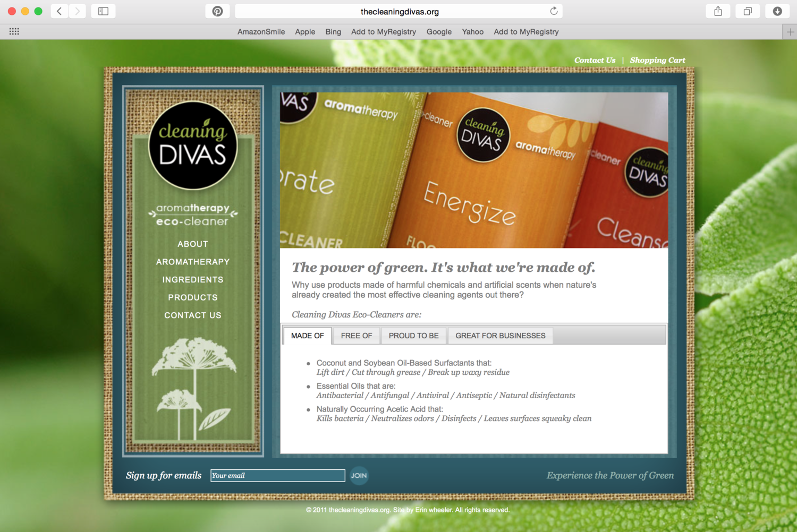The image size is (797, 532).
Task: Click the product bottles banner image
Action: tap(474, 170)
